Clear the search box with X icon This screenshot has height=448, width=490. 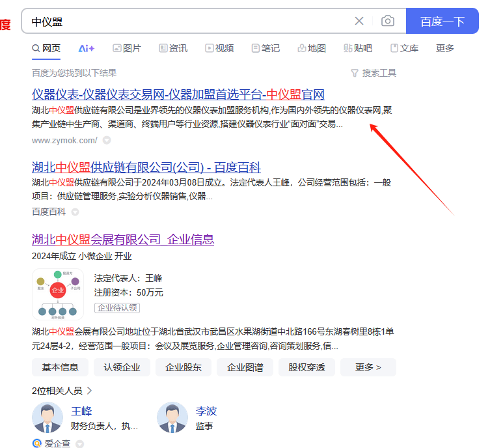pyautogui.click(x=359, y=21)
